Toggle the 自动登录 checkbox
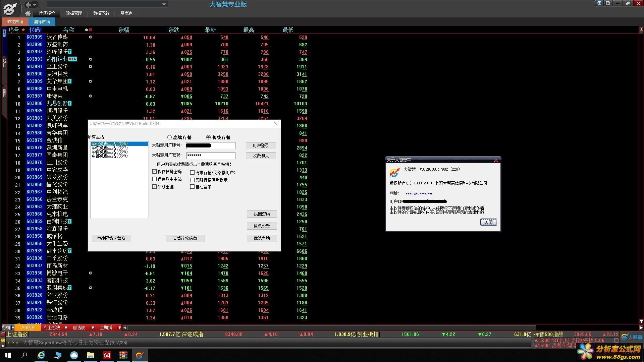Image resolution: width=644 pixels, height=362 pixels. (x=192, y=187)
